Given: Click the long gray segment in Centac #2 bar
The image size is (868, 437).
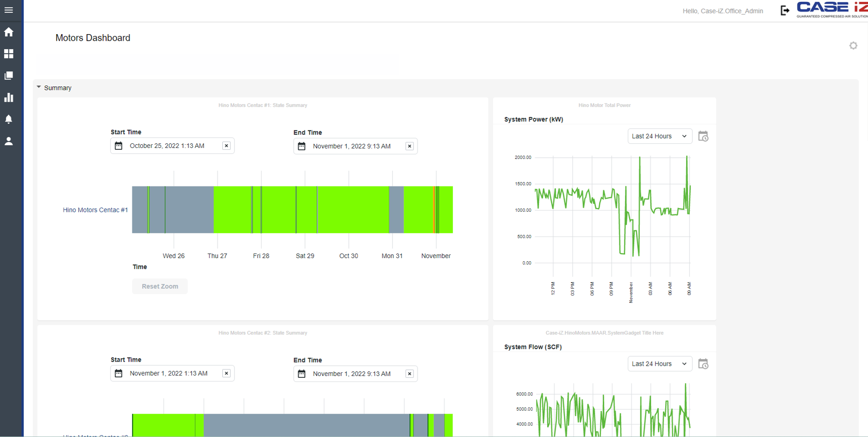Looking at the screenshot, I should coord(306,425).
